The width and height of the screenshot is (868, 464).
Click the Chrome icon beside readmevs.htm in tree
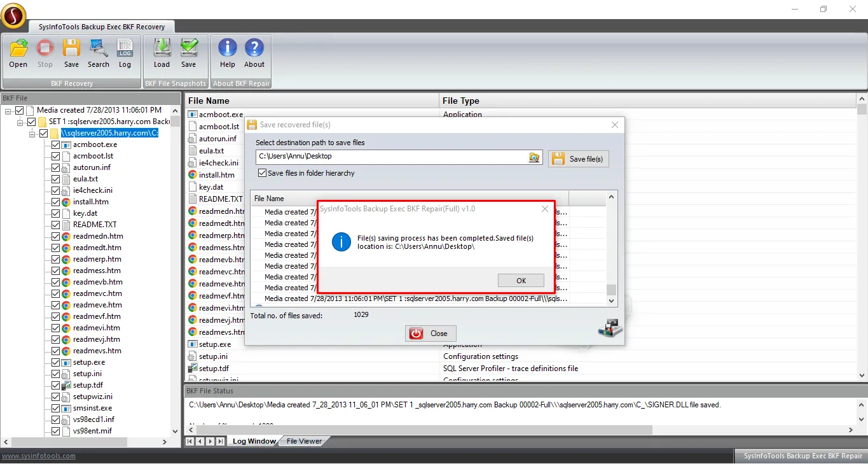(65, 351)
